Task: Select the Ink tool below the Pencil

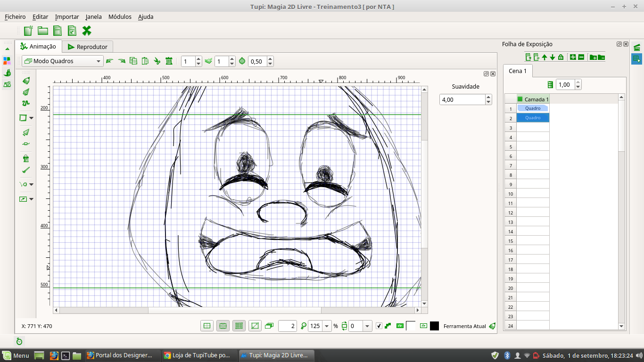Action: [26, 92]
